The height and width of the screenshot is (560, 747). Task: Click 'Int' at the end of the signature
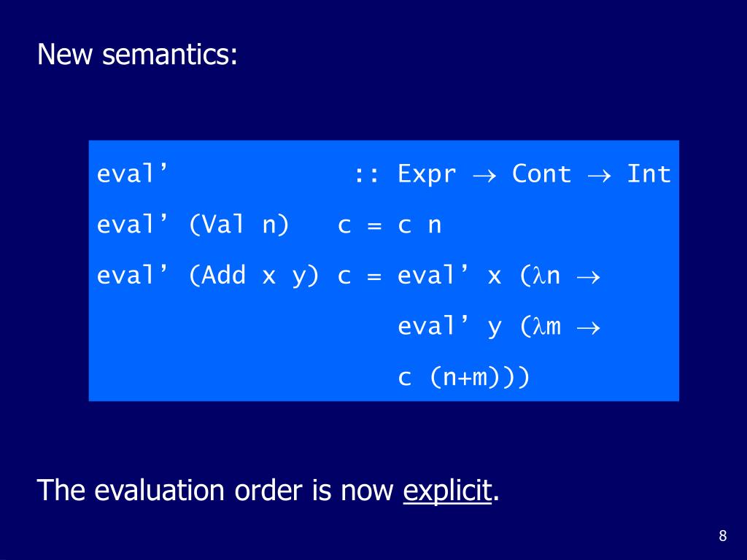coord(649,174)
